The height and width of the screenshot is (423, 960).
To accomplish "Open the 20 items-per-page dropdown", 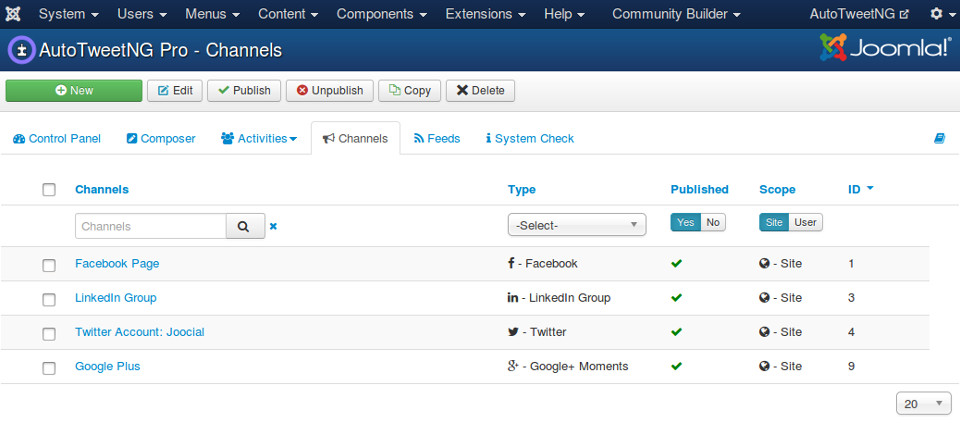I will click(923, 404).
